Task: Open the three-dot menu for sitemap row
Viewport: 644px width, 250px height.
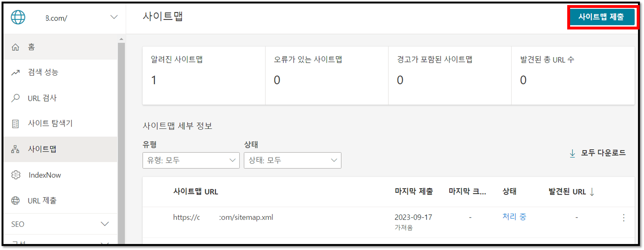Action: (624, 218)
